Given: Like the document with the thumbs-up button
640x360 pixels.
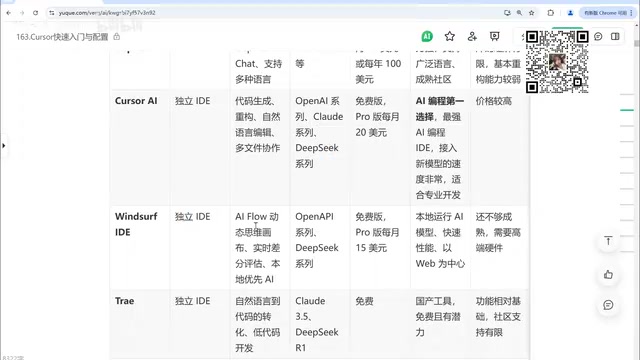Looking at the screenshot, I should point(608,274).
